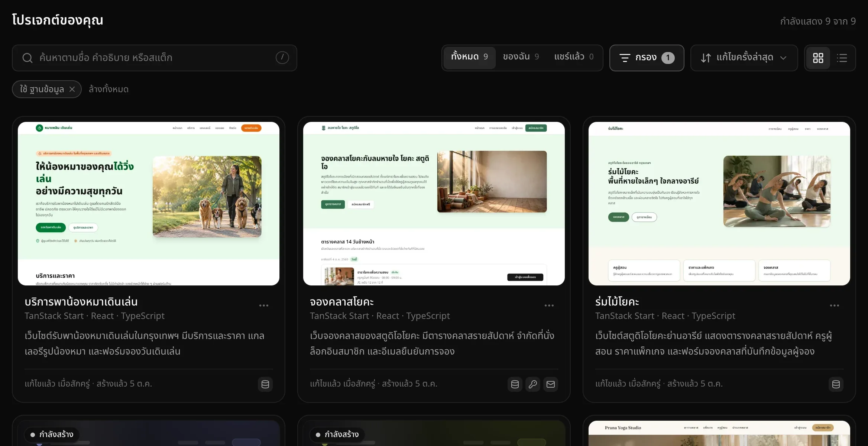
Task: Click database icon on บริการพาน้องหมาเดินเล่น card
Action: click(x=265, y=384)
